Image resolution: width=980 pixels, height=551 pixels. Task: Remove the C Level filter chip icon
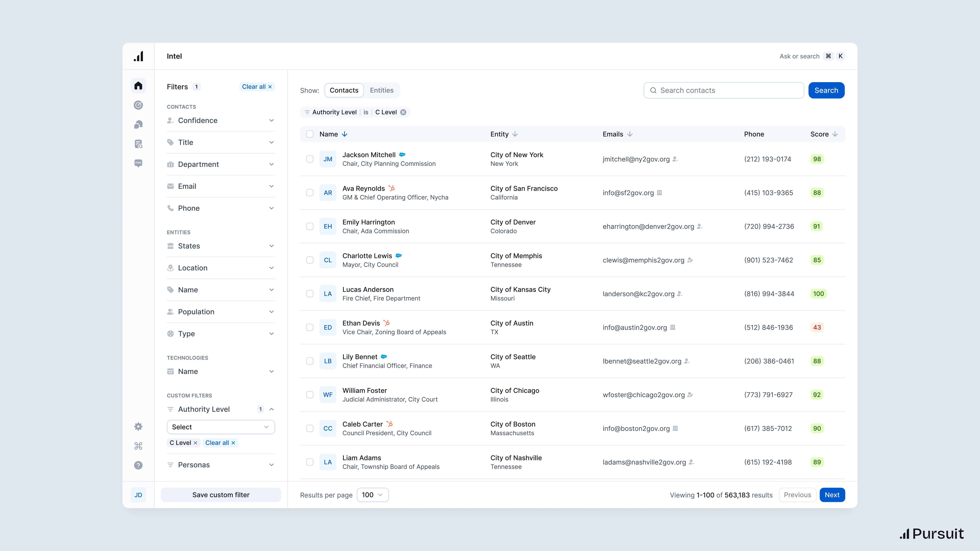403,112
